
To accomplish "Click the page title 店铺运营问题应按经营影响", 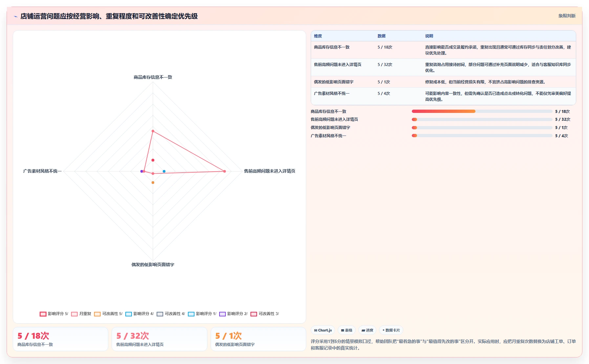I will pyautogui.click(x=109, y=16).
